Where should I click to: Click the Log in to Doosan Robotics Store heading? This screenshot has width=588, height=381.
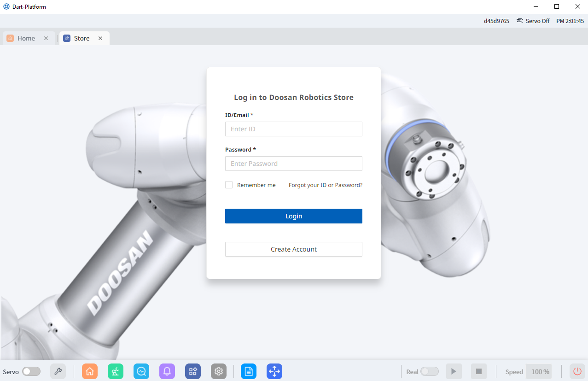click(294, 97)
